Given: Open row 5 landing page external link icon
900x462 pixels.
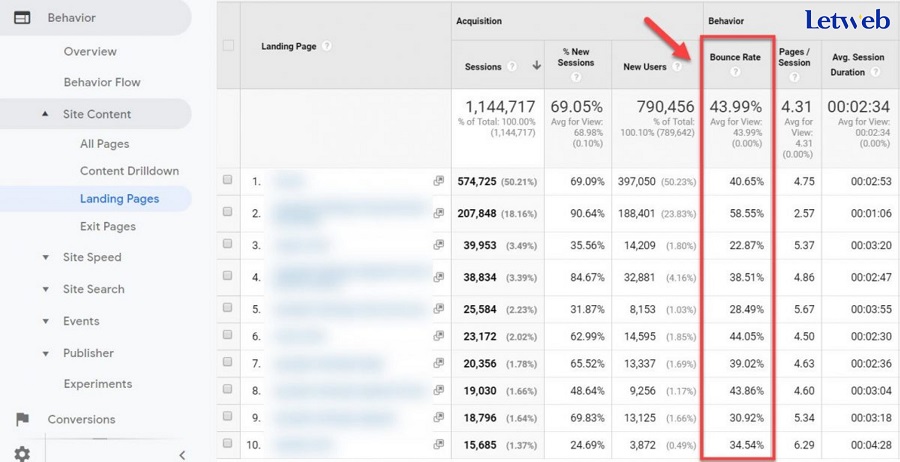Looking at the screenshot, I should click(439, 309).
